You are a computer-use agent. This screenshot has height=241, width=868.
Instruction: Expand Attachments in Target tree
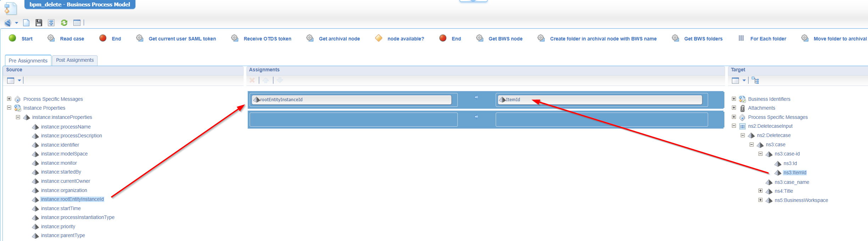734,108
